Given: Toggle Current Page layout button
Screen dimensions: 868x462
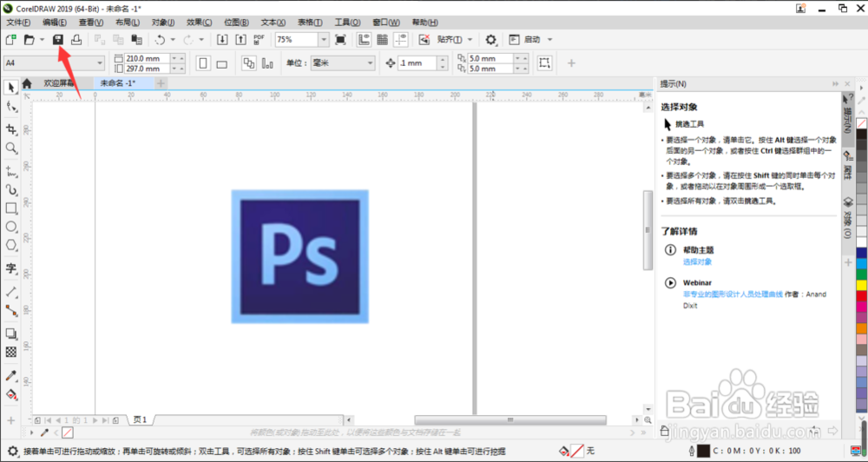Looking at the screenshot, I should [x=267, y=63].
